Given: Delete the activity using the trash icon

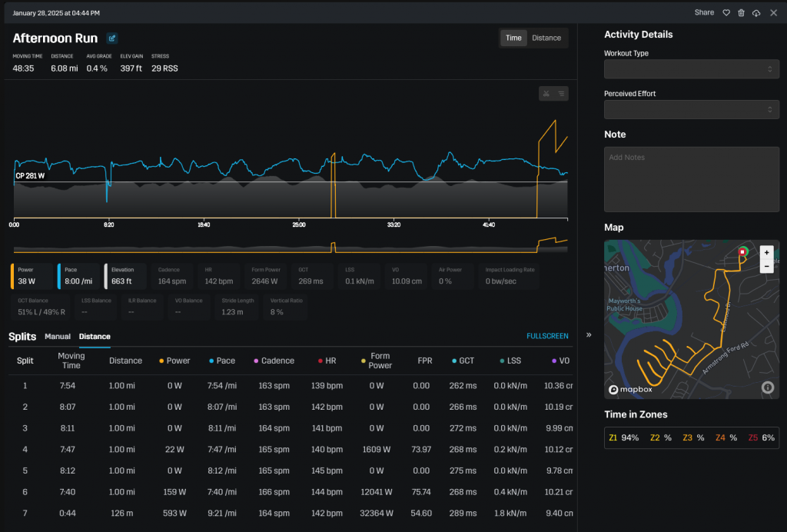Looking at the screenshot, I should pyautogui.click(x=741, y=13).
